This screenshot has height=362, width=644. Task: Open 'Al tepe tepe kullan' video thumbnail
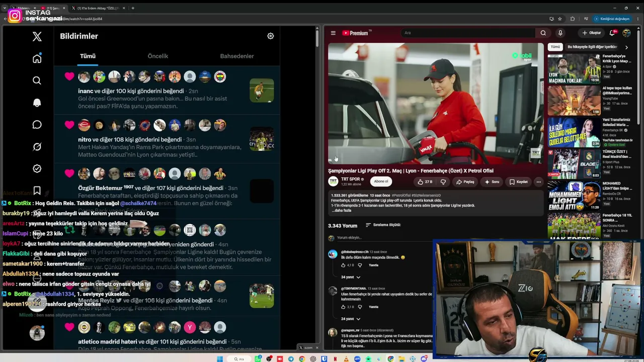click(574, 100)
